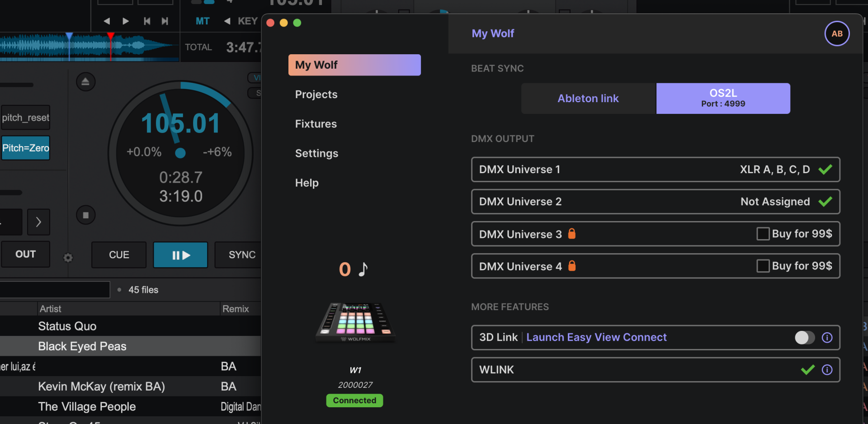868x424 pixels.
Task: Click Launch Easy View Connect link
Action: pyautogui.click(x=596, y=338)
